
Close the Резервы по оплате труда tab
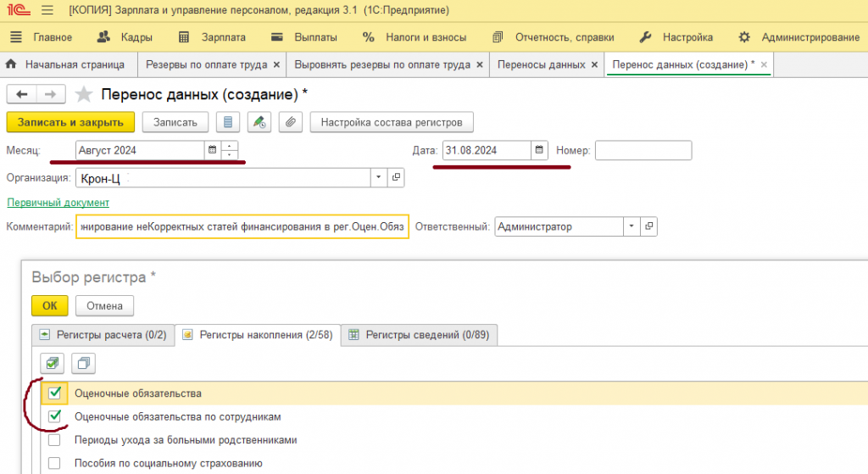point(276,64)
